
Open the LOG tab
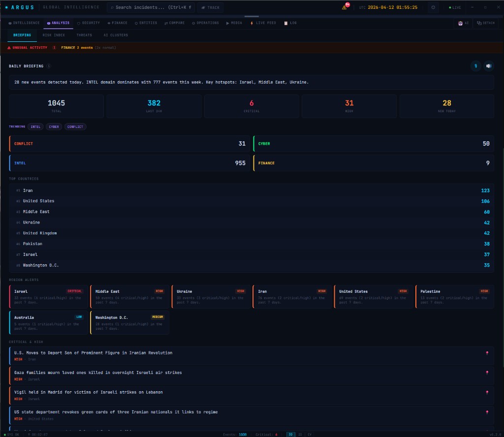290,23
